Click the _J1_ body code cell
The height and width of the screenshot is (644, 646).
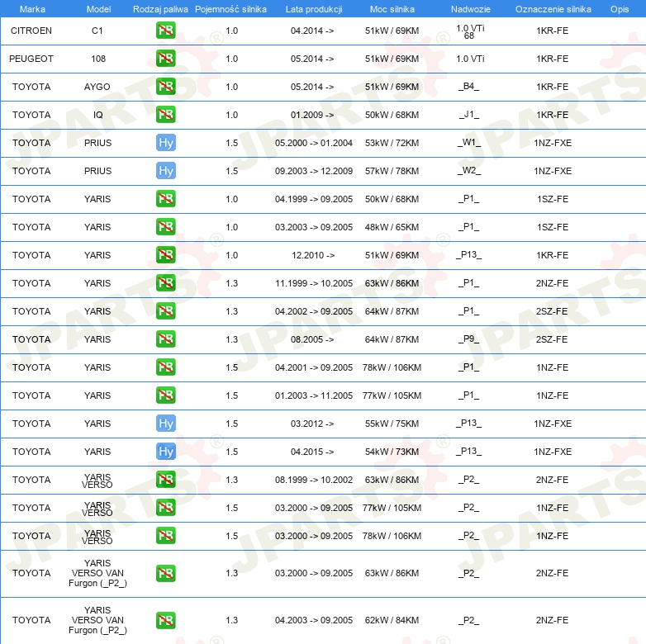coord(469,115)
